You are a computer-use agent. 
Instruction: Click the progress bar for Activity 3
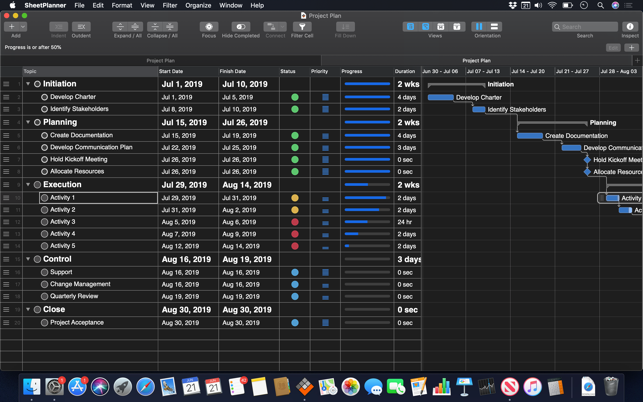pyautogui.click(x=366, y=222)
